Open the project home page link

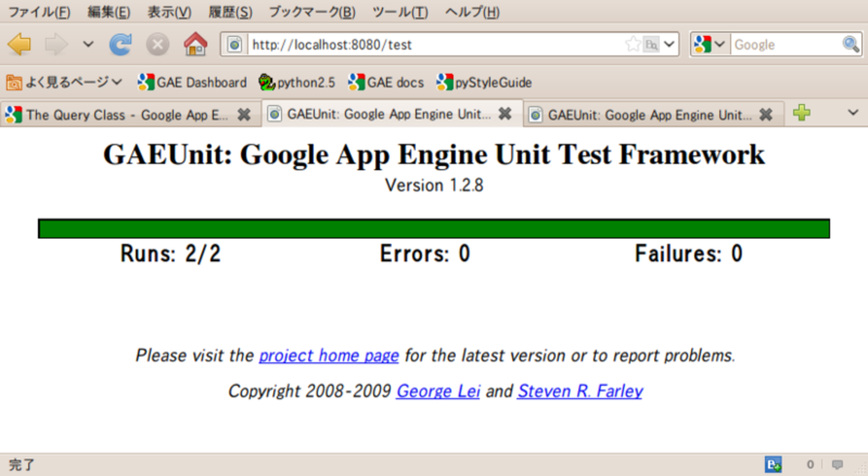tap(329, 355)
